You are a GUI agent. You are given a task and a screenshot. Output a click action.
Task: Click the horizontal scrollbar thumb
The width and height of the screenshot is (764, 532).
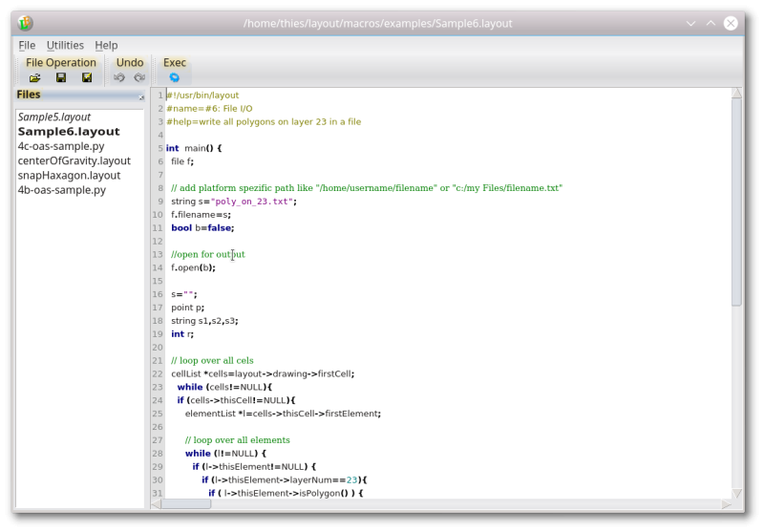tap(186, 504)
